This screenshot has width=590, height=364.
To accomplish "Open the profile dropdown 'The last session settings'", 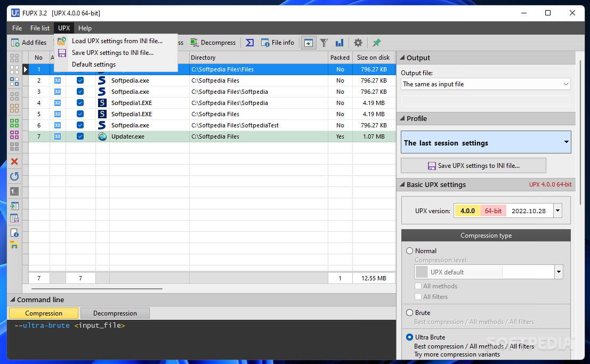I will point(486,142).
